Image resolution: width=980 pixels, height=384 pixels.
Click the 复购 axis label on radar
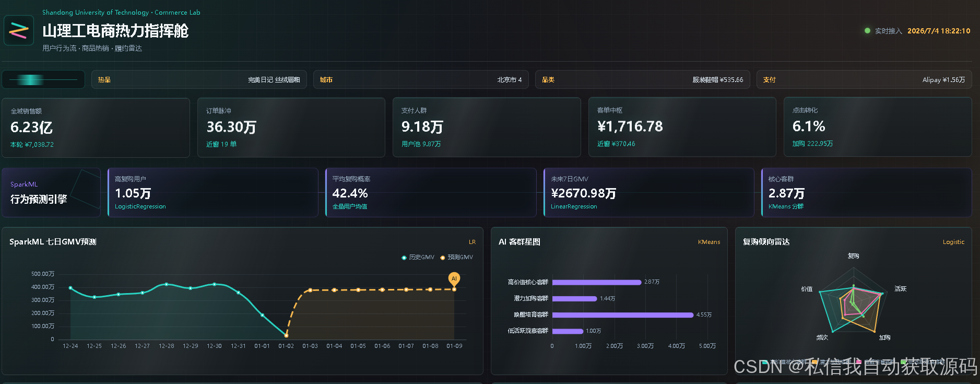tap(854, 256)
